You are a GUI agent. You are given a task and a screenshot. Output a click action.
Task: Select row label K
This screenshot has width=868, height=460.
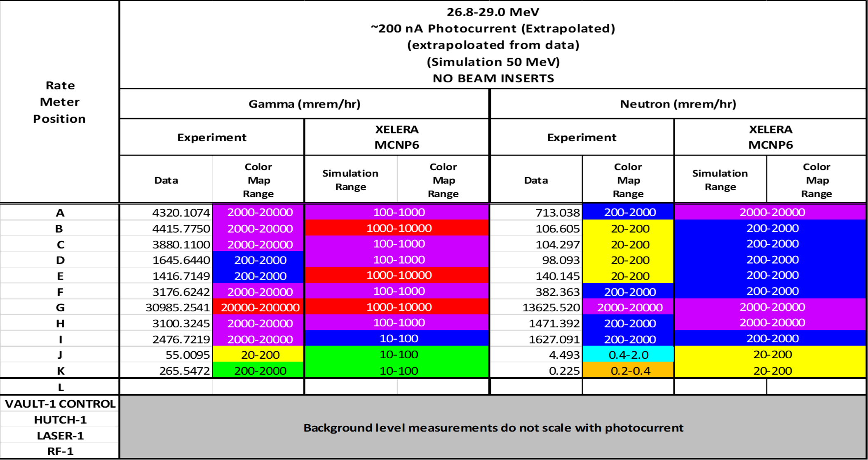[x=60, y=371]
